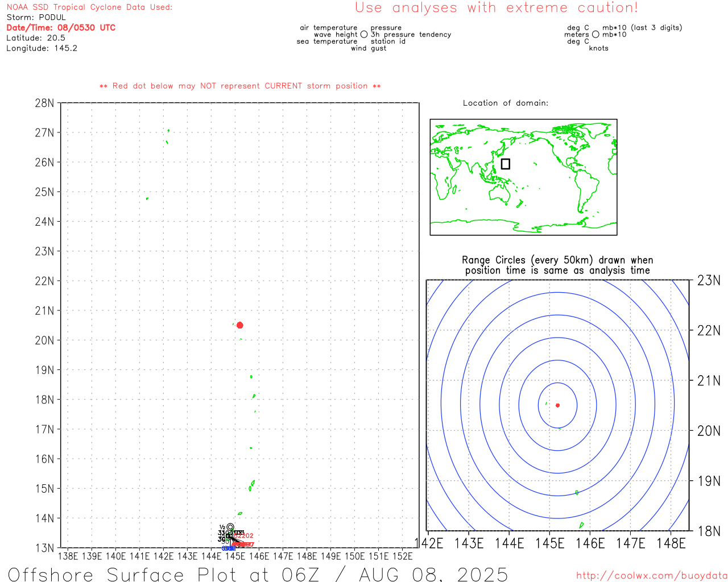
Task: Click 'station id' legend label
Action: 388,41
